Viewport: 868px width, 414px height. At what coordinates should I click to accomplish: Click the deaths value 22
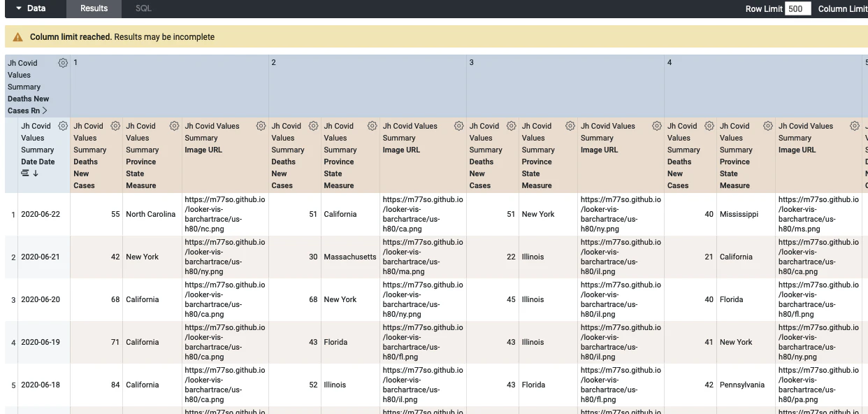click(511, 257)
